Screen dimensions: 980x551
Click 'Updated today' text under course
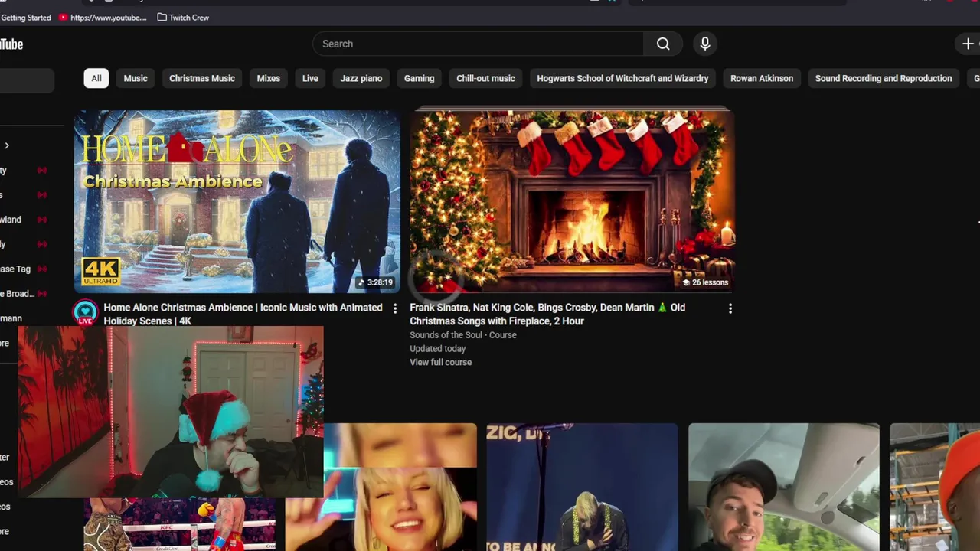click(438, 349)
